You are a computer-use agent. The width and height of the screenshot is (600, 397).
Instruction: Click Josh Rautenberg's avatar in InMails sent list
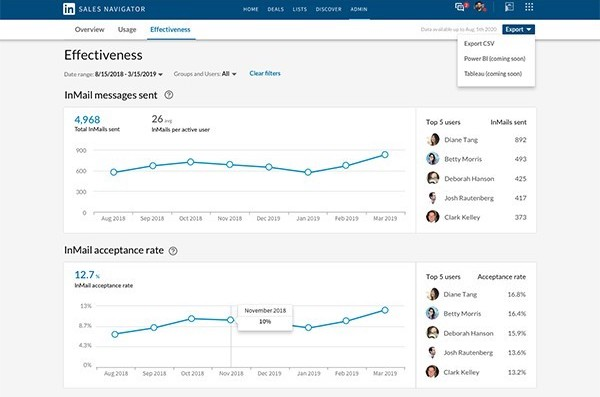433,198
